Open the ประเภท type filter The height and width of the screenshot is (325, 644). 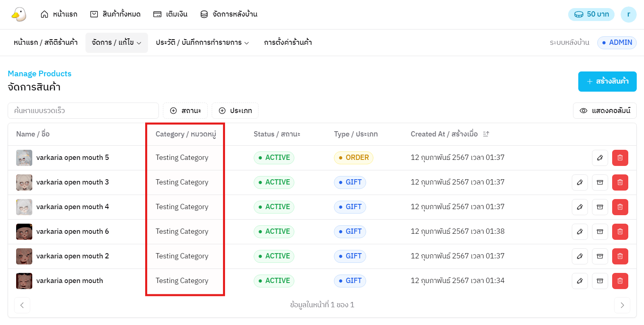pyautogui.click(x=235, y=111)
